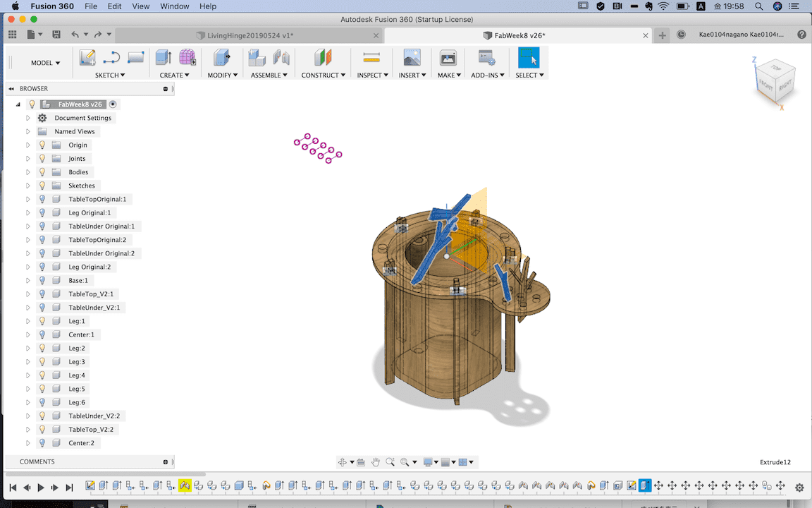Expand the Sketches folder

coord(28,186)
